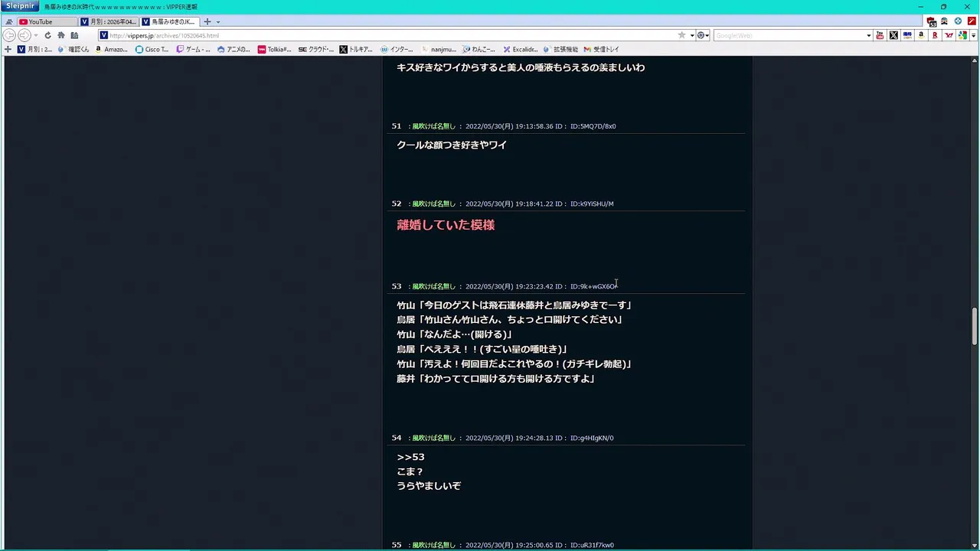The width and height of the screenshot is (980, 551).
Task: Click ID:g4HIgKN/0 in post 54
Action: click(x=592, y=438)
